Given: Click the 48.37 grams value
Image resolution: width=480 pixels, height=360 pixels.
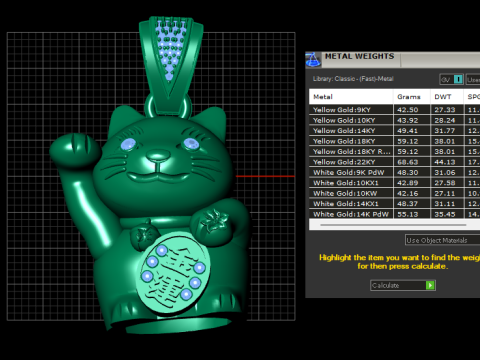Looking at the screenshot, I should point(407,204).
